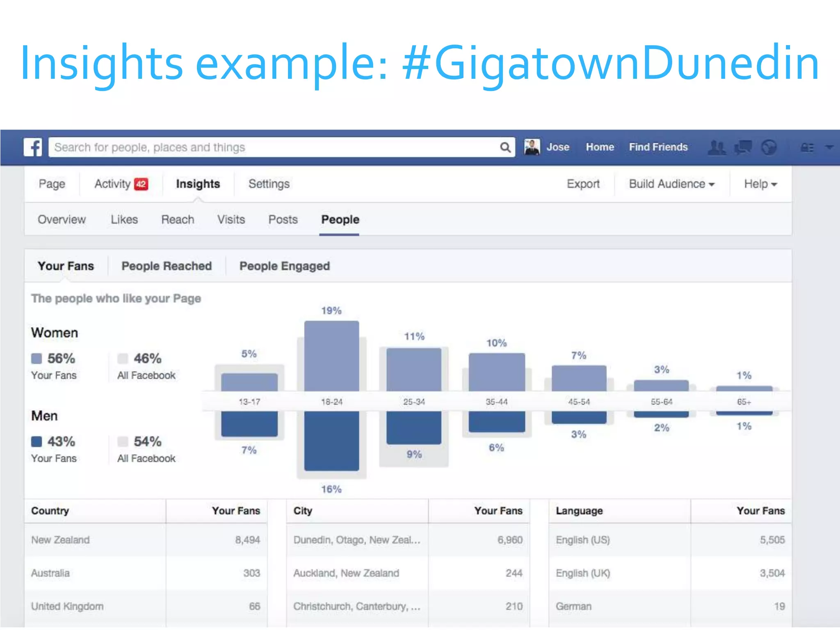This screenshot has width=840, height=630.
Task: Select the Dunedin, Otago city row
Action: pos(408,540)
